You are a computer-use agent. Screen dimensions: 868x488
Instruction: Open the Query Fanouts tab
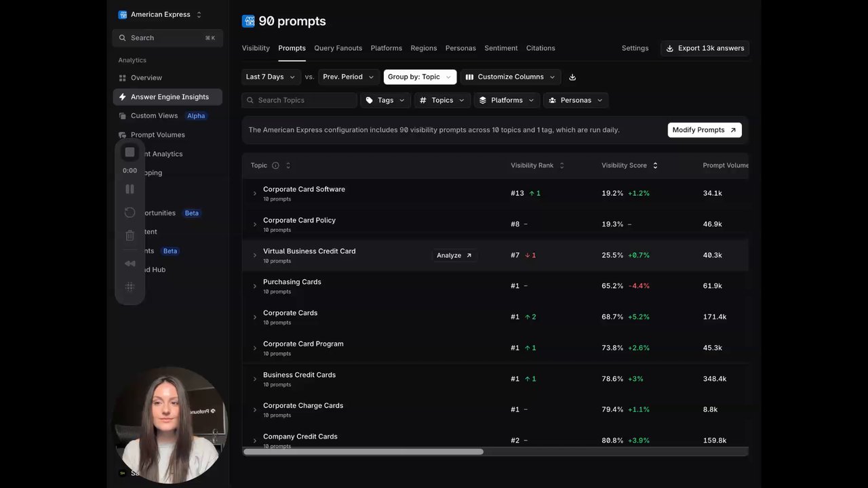[338, 48]
